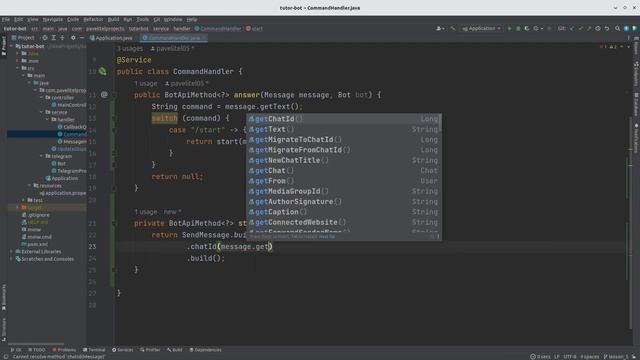Click the Git rollback icon
Screen dimensions: 640x360
coord(607,29)
